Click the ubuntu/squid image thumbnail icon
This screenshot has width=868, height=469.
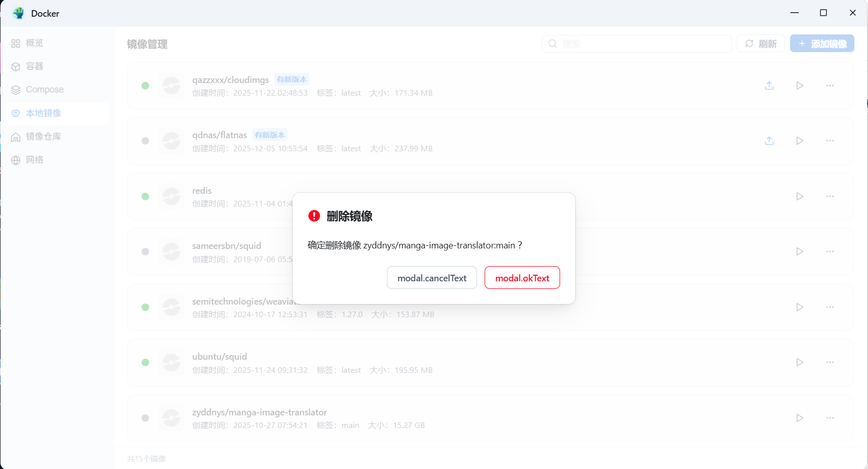click(x=172, y=362)
